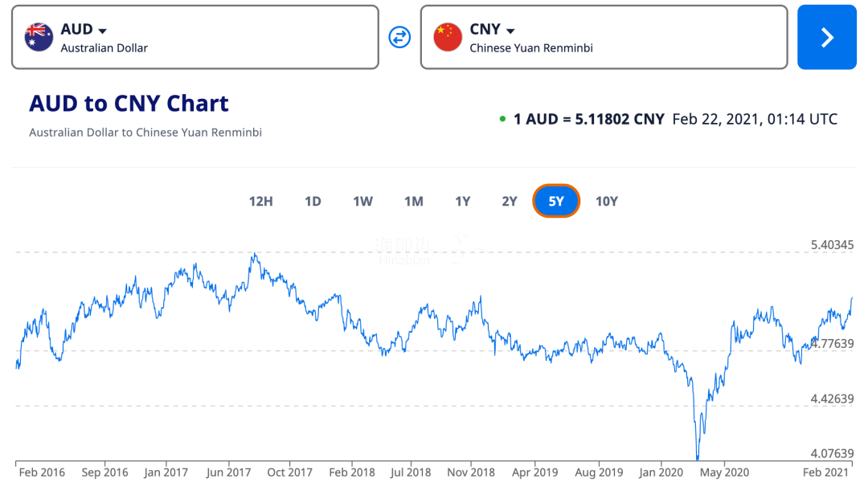Click the Chinese flag icon

[448, 37]
